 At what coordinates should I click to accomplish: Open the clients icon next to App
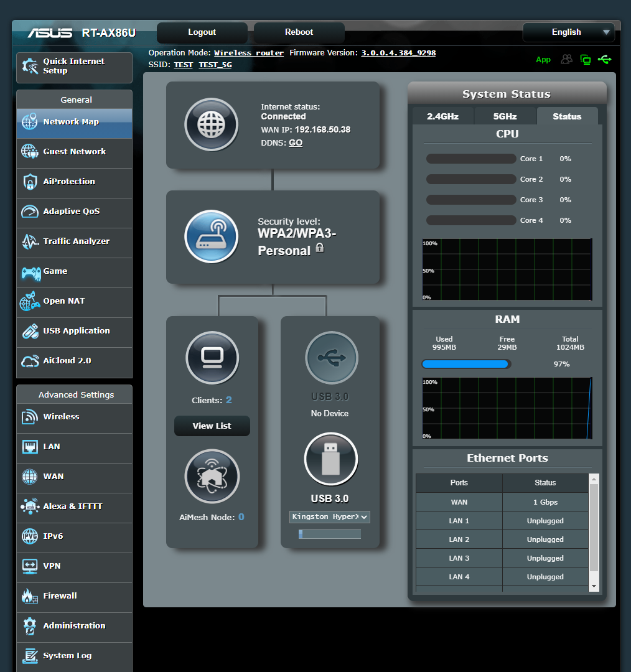pos(566,59)
